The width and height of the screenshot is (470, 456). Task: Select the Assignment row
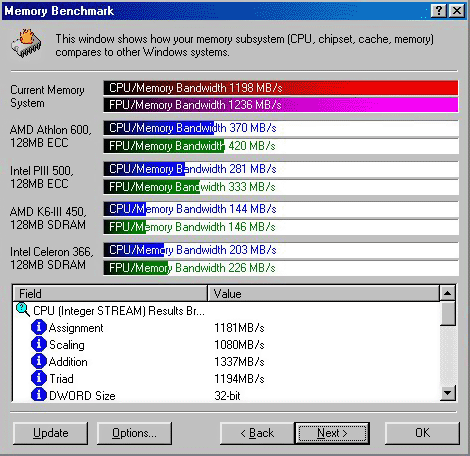[226, 328]
